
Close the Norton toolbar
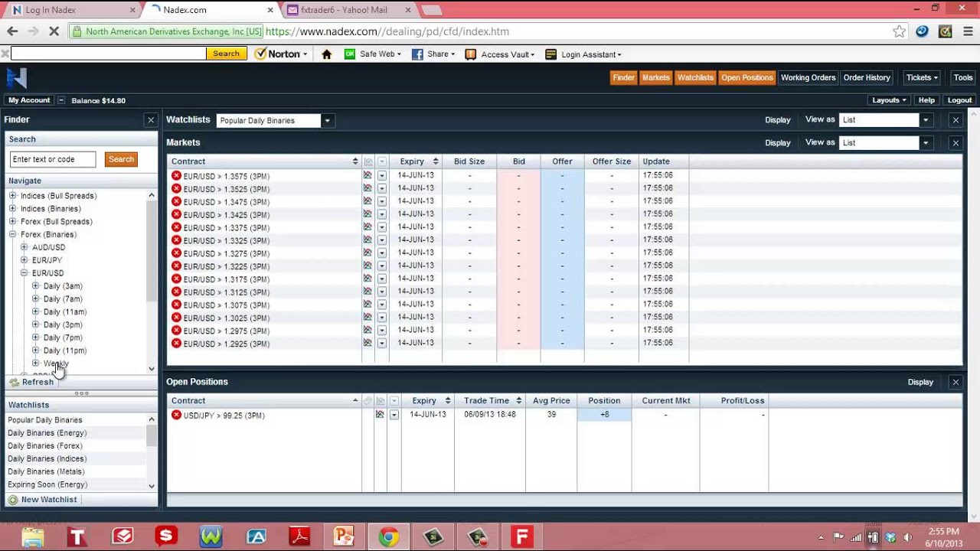pos(5,54)
